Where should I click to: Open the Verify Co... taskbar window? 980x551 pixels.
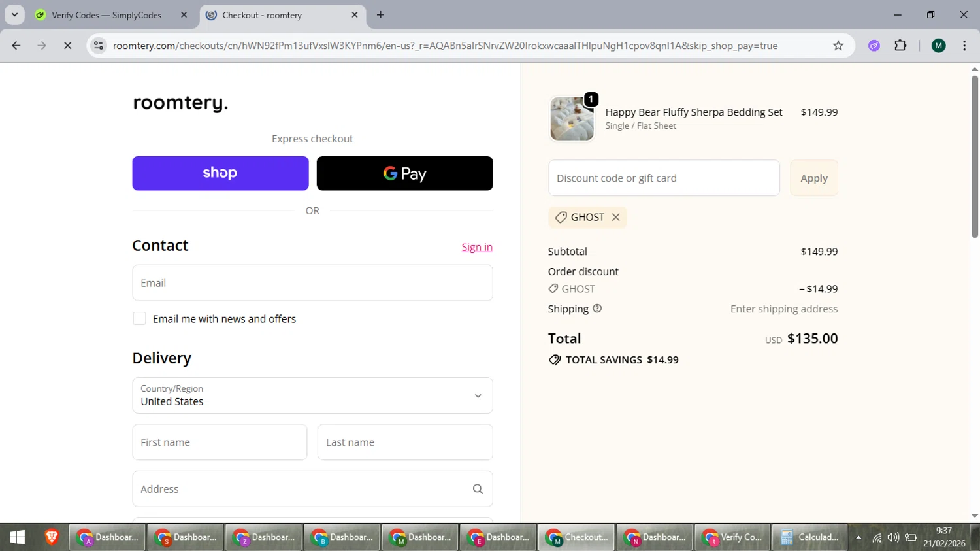click(732, 537)
